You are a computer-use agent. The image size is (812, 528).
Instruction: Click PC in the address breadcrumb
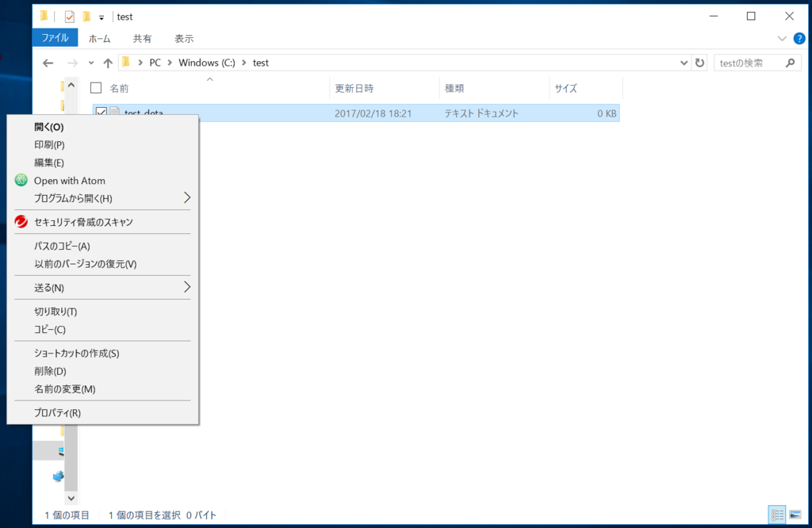pyautogui.click(x=155, y=63)
